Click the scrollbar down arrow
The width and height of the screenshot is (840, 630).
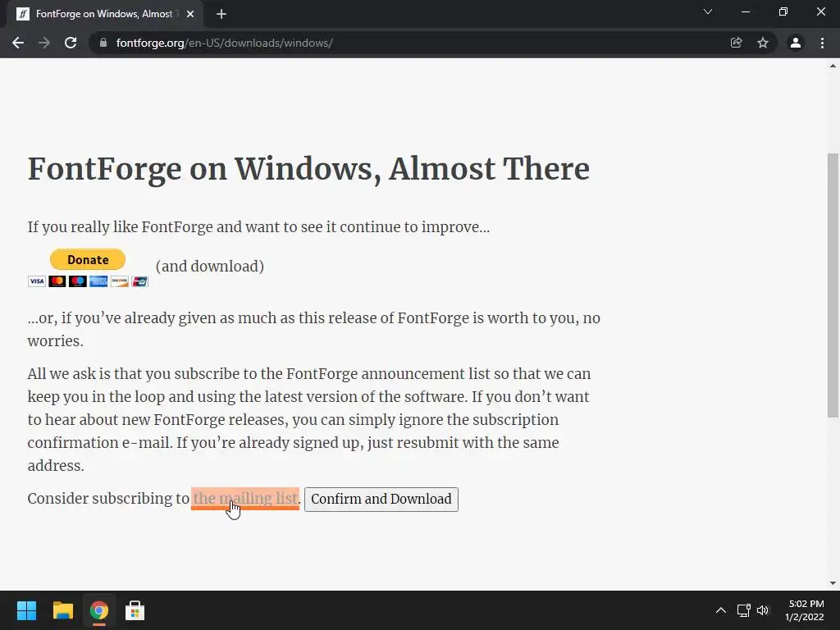point(833,583)
